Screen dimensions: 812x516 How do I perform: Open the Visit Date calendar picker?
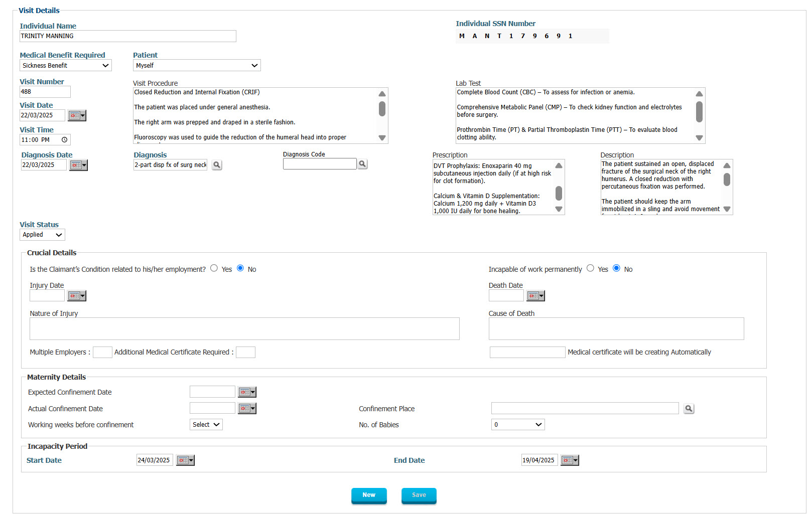point(77,115)
